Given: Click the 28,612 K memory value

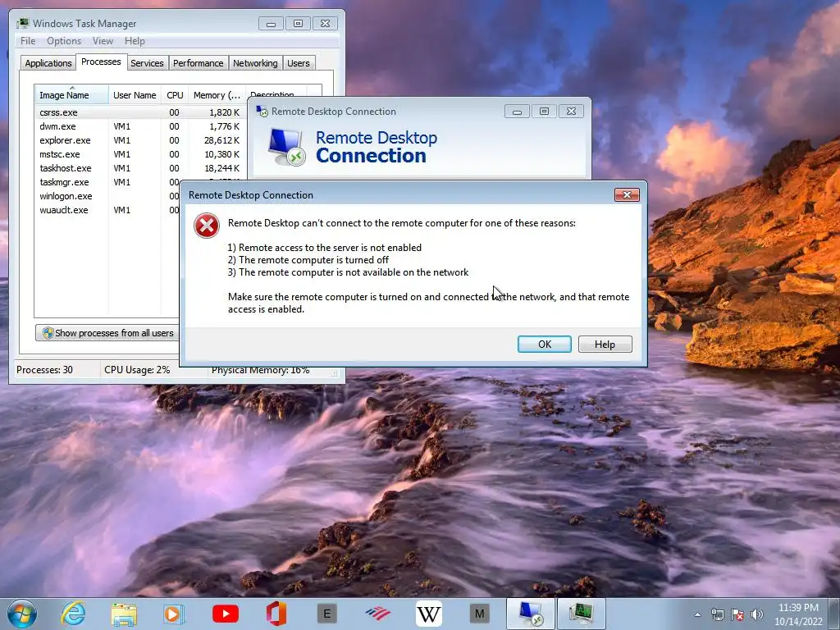Looking at the screenshot, I should point(221,140).
